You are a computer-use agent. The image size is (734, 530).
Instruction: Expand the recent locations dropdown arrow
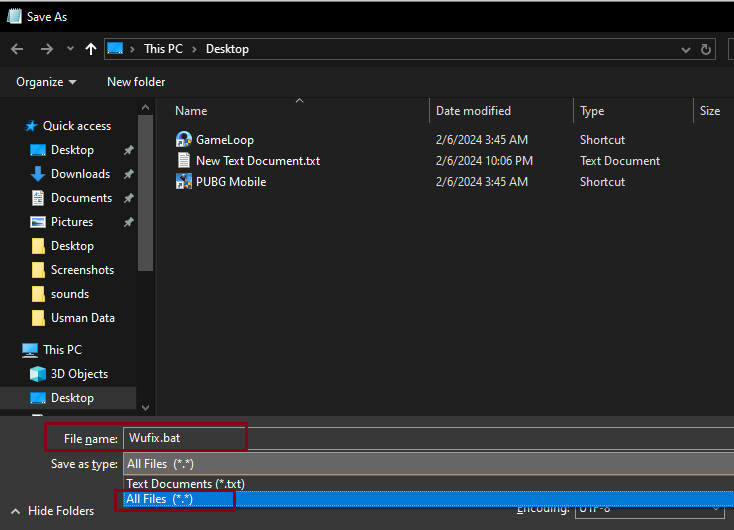pyautogui.click(x=70, y=49)
